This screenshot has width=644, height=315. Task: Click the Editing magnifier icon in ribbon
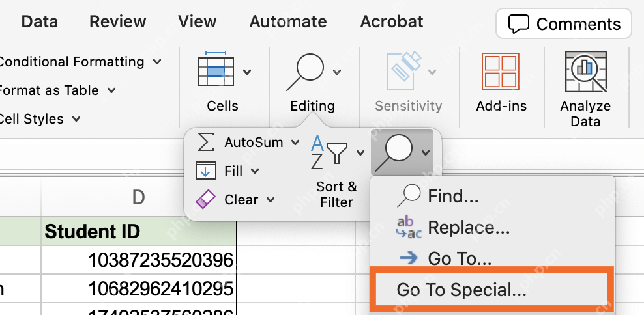coord(306,72)
